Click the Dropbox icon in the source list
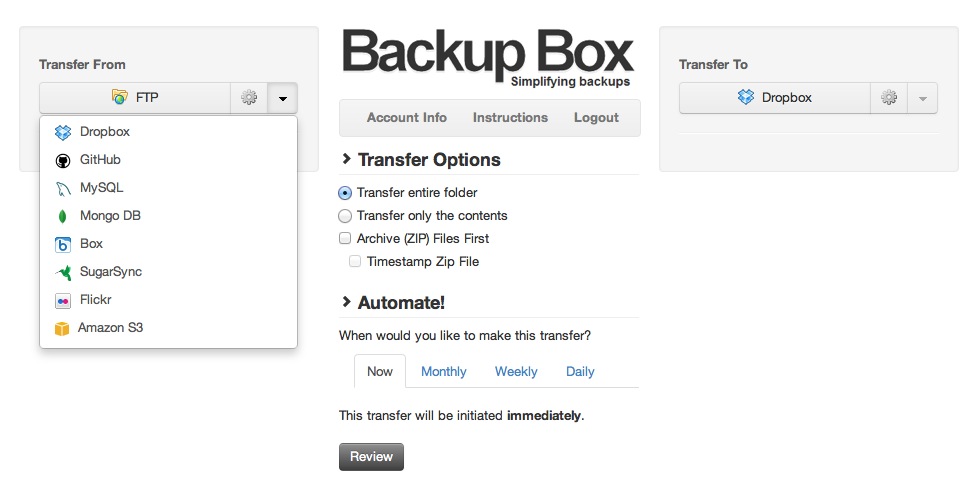Screen dimensions: 969x502 (63, 132)
